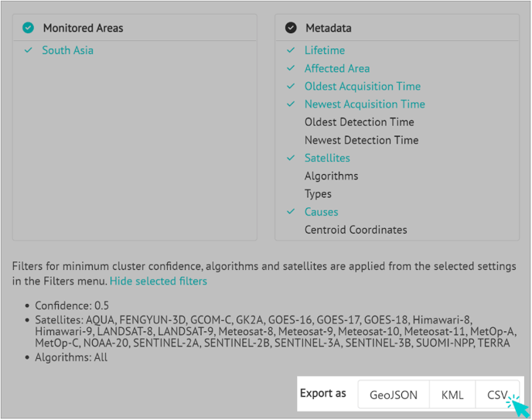Enable Newest Detection Time metadata
This screenshot has width=532, height=420.
pyautogui.click(x=361, y=140)
